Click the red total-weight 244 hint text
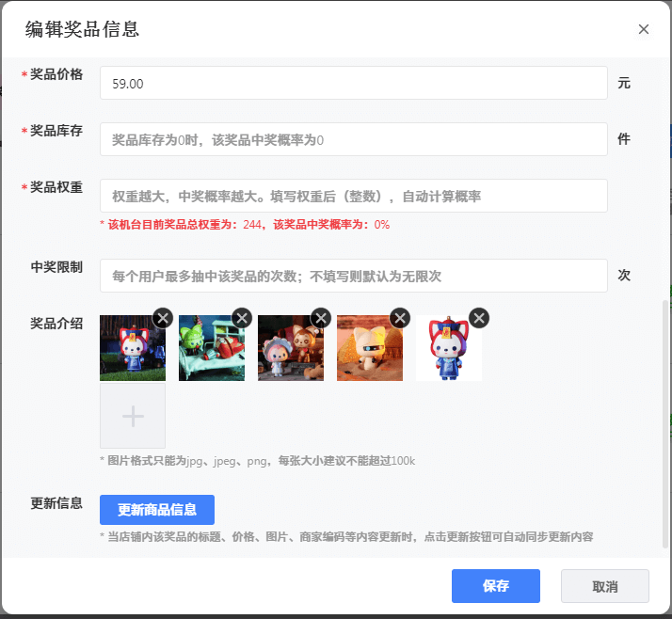The image size is (672, 619). pyautogui.click(x=245, y=225)
